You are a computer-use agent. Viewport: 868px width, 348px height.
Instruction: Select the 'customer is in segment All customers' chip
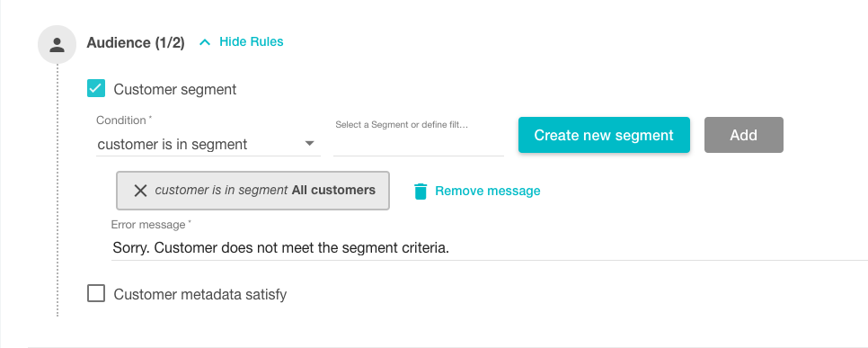point(253,191)
